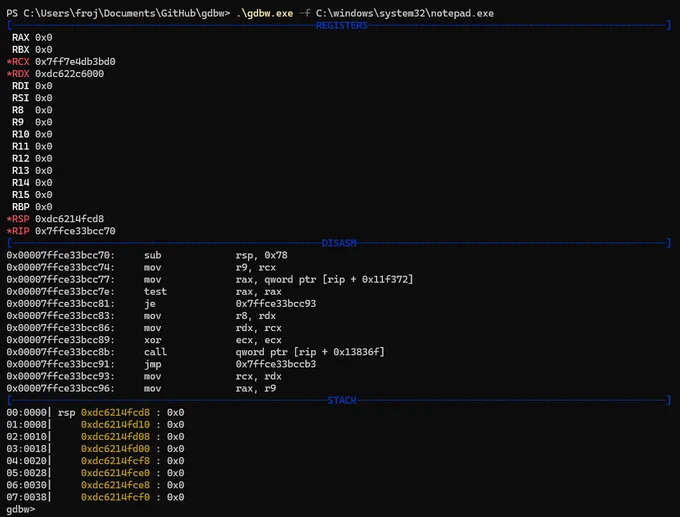The height and width of the screenshot is (517, 680).
Task: Click stack address 0xdc6214fcd8
Action: click(115, 412)
